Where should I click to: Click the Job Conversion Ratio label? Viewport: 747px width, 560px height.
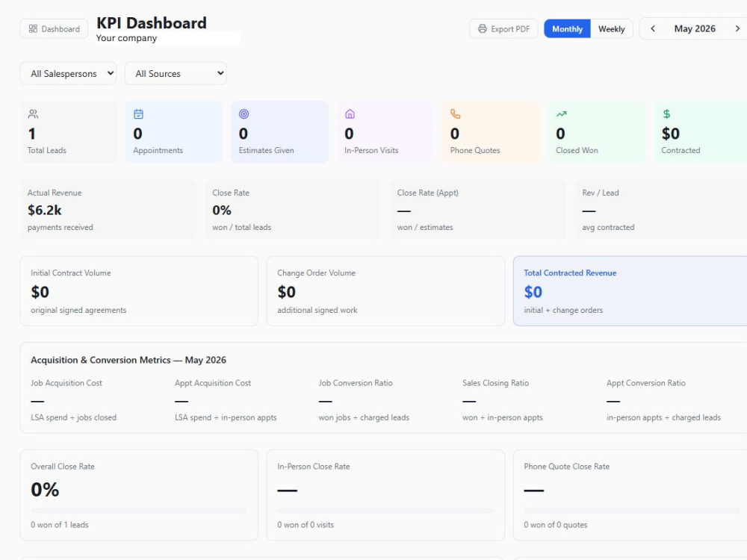[356, 383]
